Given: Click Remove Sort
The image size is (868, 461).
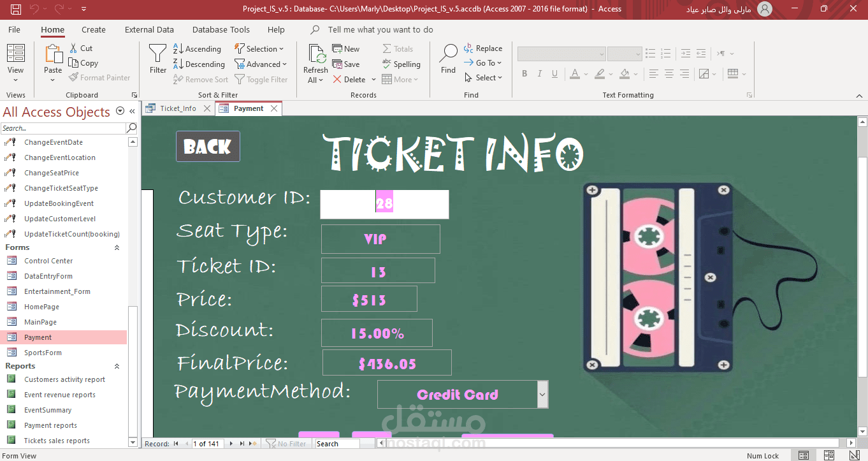Looking at the screenshot, I should [200, 80].
